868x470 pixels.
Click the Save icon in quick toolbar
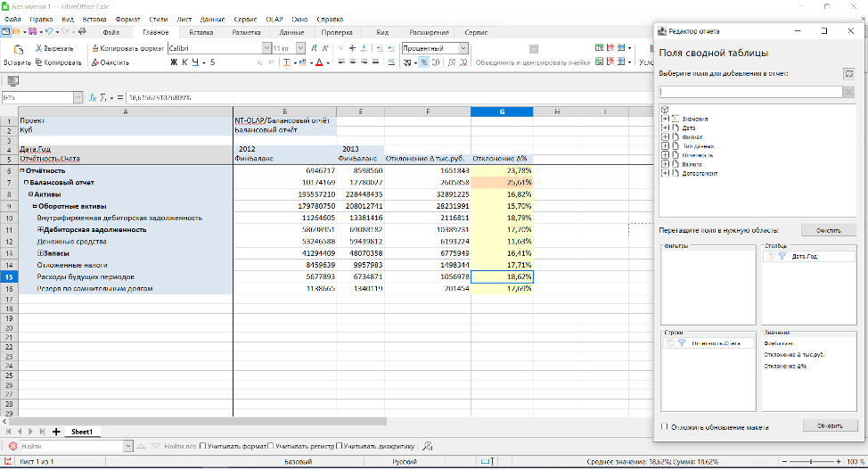[33, 31]
